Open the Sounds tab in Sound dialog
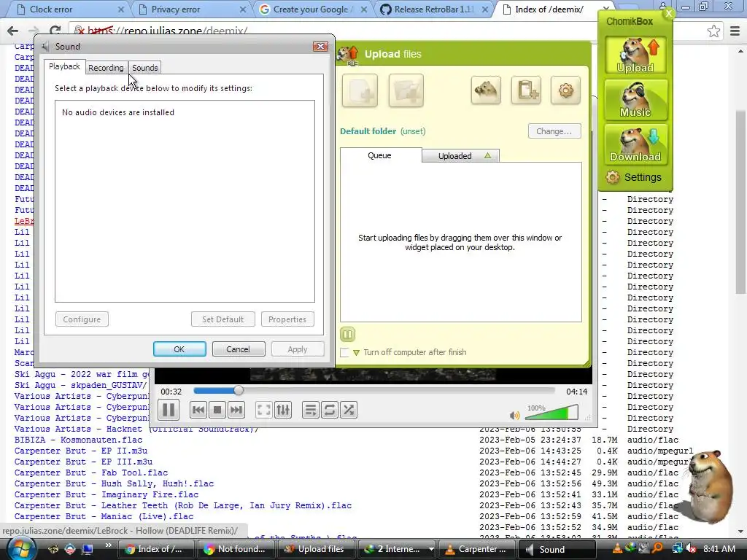The width and height of the screenshot is (747, 560). 145,68
